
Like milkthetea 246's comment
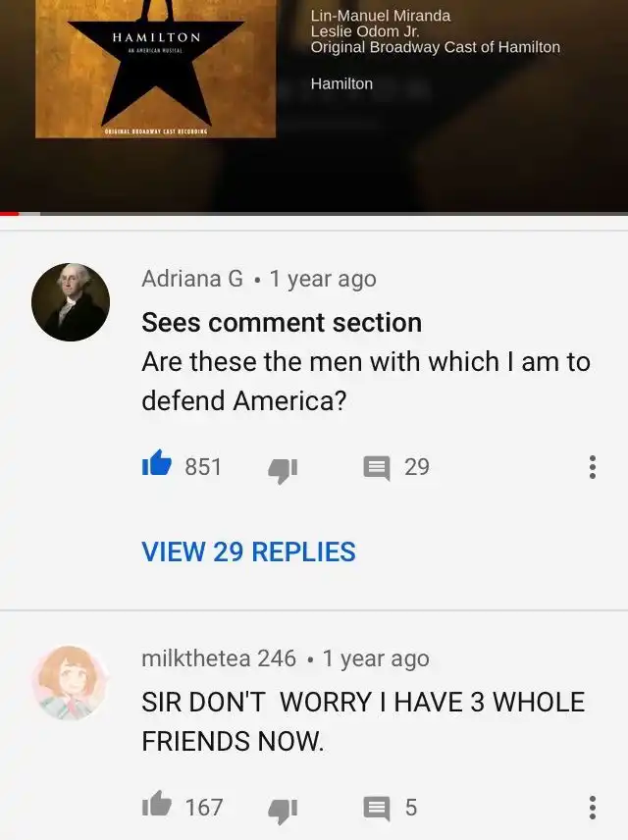(156, 805)
